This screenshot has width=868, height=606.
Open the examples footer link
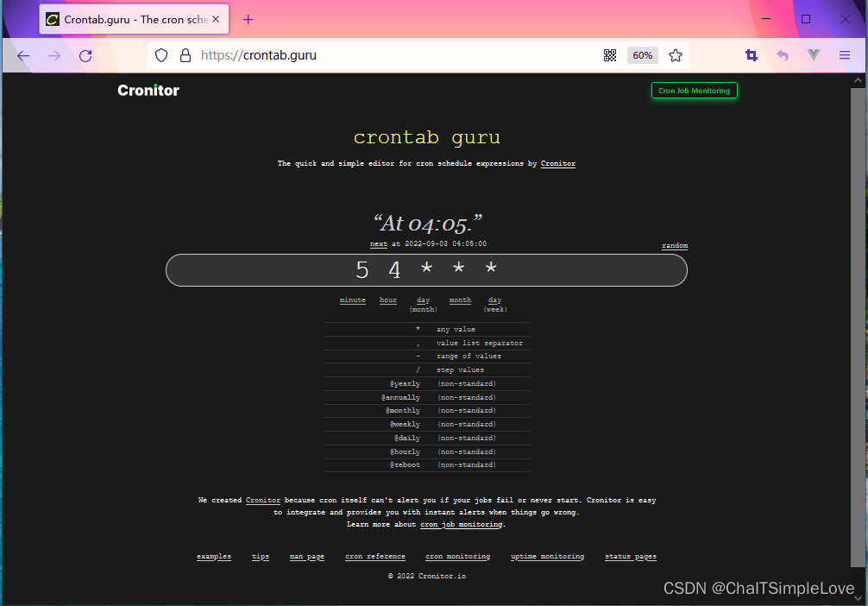pyautogui.click(x=214, y=557)
